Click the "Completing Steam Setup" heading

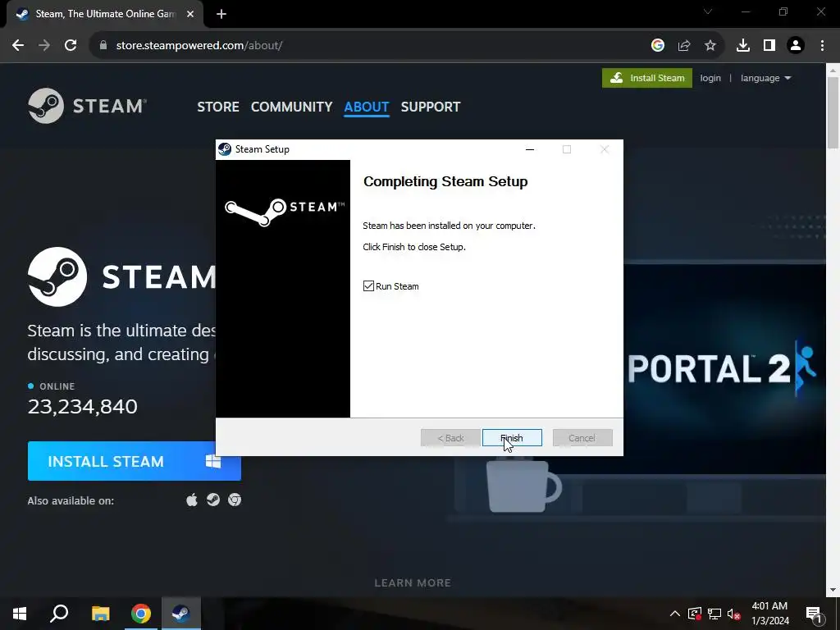point(445,181)
